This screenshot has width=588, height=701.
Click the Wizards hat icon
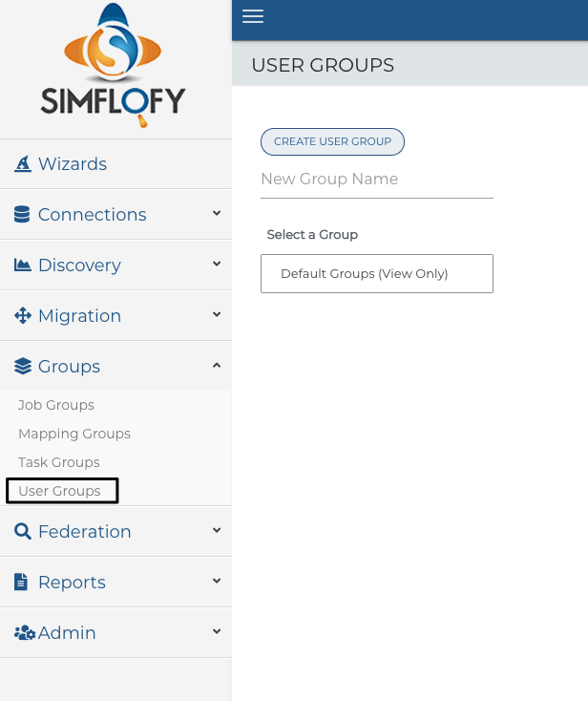23,163
